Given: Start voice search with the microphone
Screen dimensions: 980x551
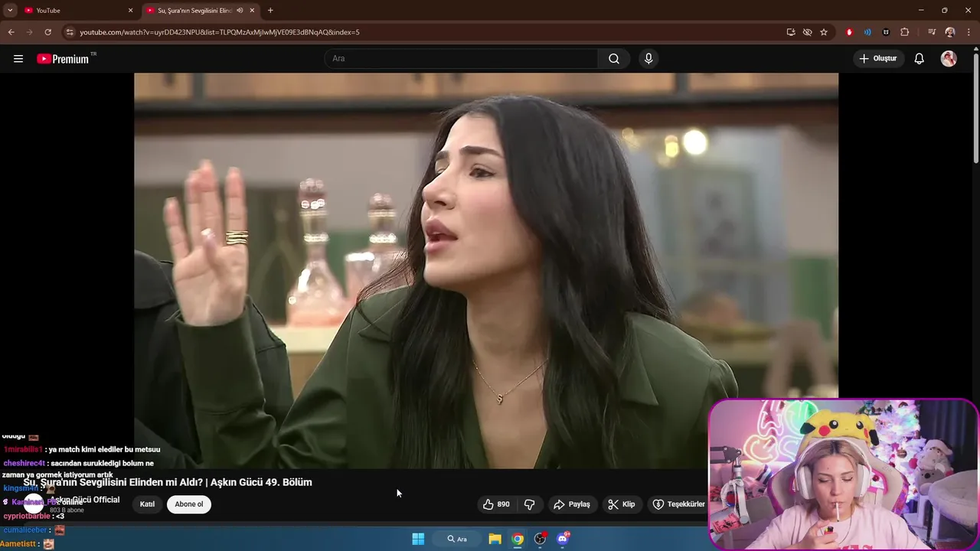Looking at the screenshot, I should (x=648, y=59).
